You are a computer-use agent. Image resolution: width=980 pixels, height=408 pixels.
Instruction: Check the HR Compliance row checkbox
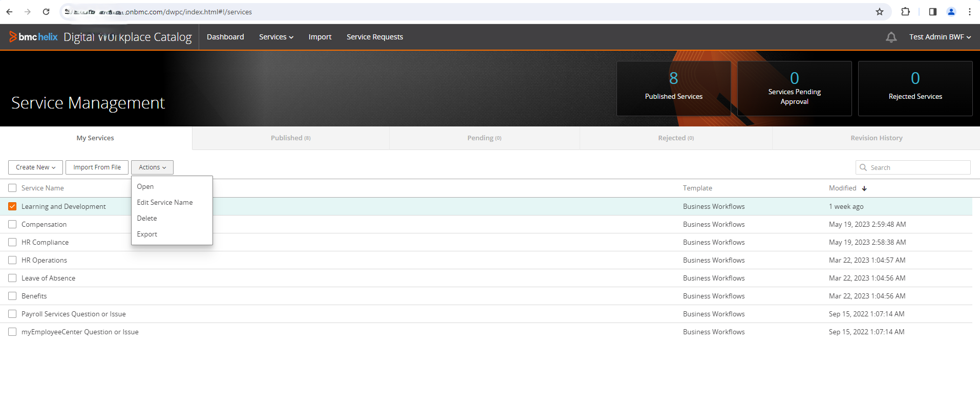pos(12,242)
